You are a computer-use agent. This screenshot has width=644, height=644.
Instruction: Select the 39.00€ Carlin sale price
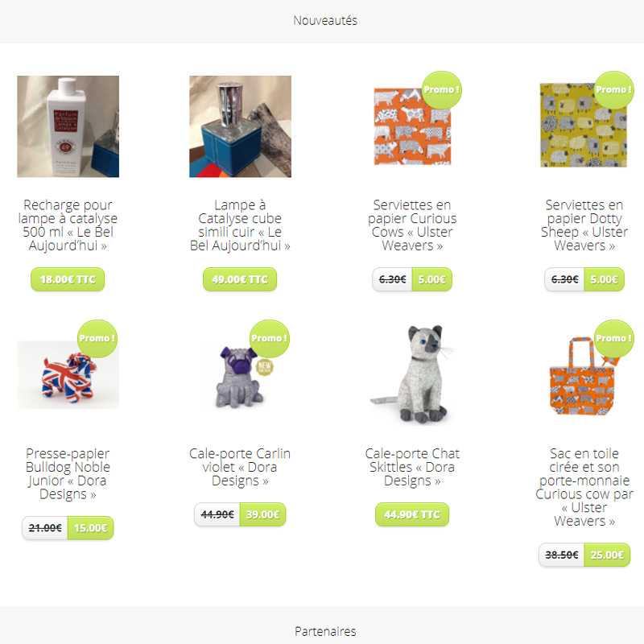click(263, 514)
